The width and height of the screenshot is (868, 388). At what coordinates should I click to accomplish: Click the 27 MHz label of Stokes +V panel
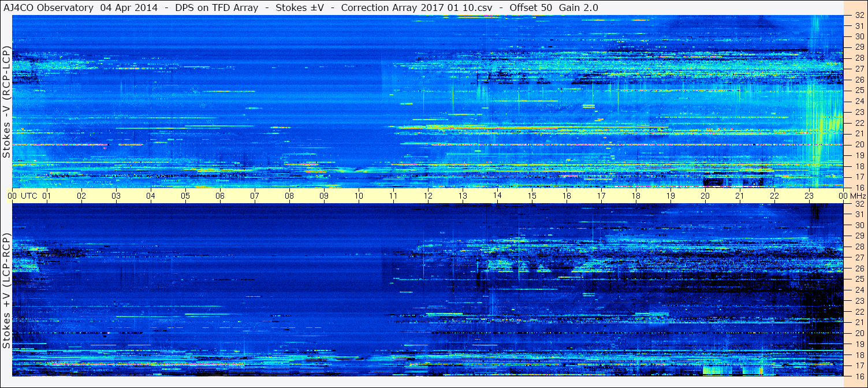click(x=859, y=258)
